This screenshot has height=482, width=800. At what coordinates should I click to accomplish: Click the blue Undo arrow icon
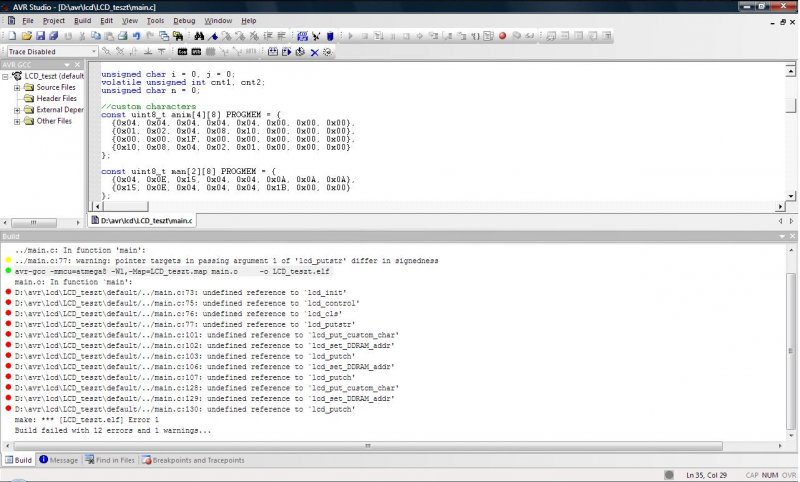(136, 36)
